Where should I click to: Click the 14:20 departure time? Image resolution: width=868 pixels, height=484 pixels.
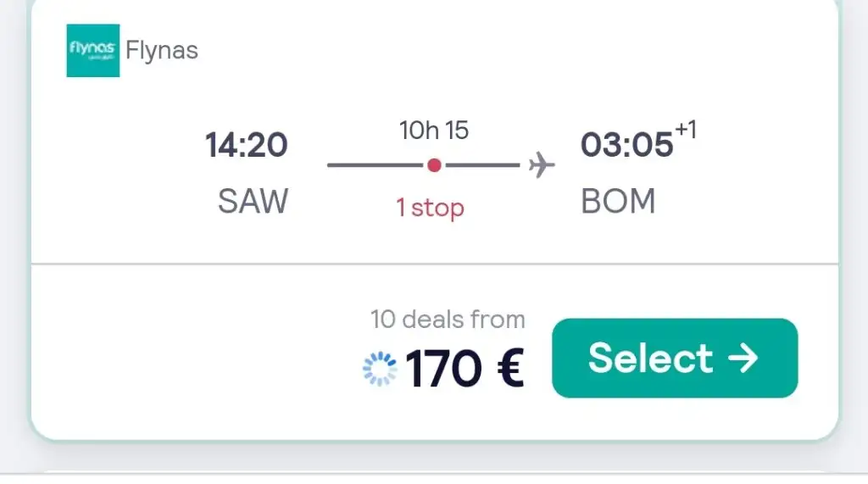[247, 145]
